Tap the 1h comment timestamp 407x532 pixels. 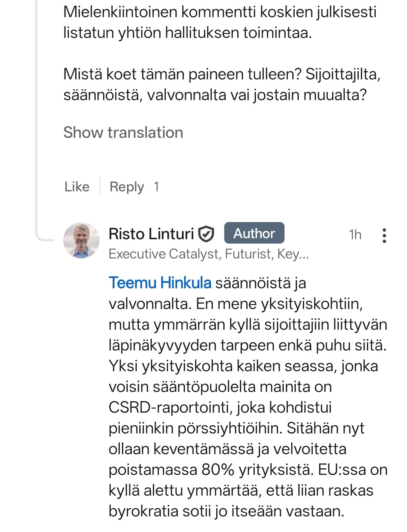(355, 235)
